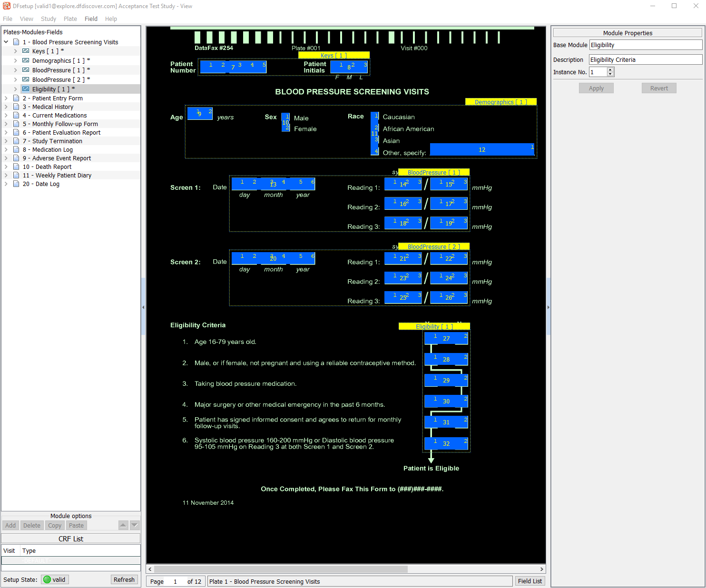
Task: Open the Field menu
Action: pyautogui.click(x=91, y=19)
